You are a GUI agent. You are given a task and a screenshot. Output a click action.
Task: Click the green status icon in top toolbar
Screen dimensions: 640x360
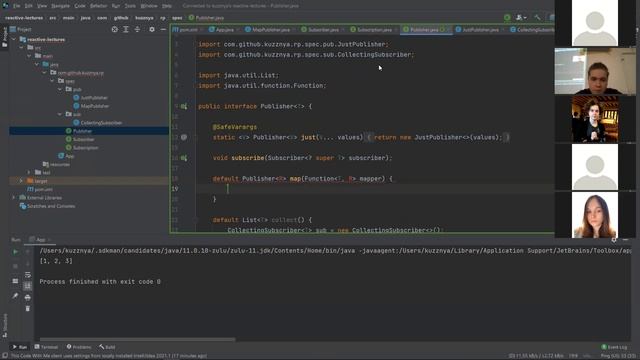point(507,18)
